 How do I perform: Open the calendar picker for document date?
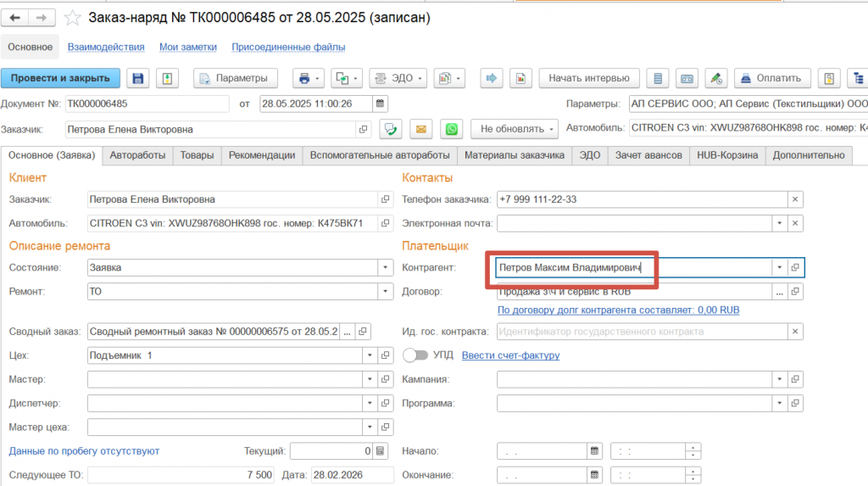pos(381,103)
